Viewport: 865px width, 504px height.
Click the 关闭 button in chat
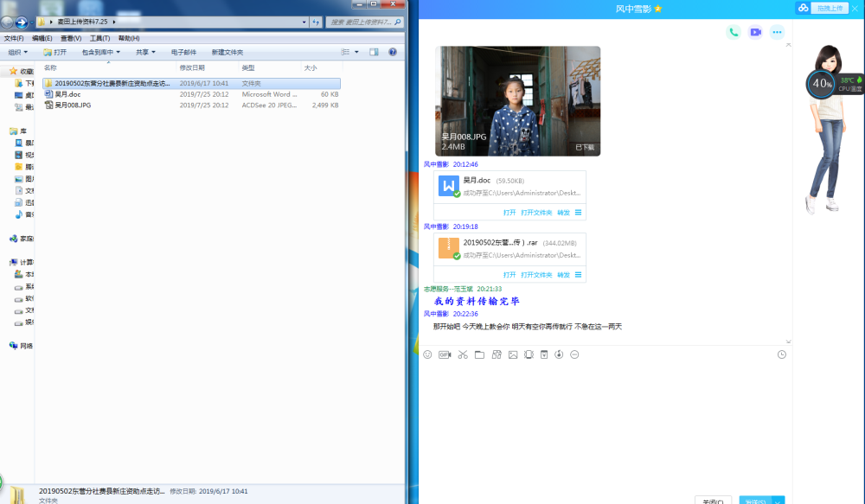pyautogui.click(x=713, y=501)
